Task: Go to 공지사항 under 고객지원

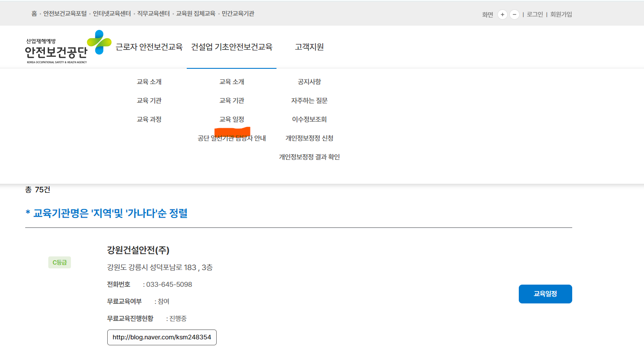Action: 309,82
